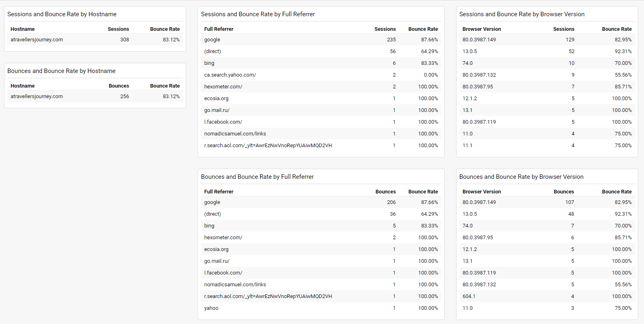Screen dimensions: 644x324
Task: Select r.search.aol.com row in the sessions referrer table
Action: [x=321, y=146]
